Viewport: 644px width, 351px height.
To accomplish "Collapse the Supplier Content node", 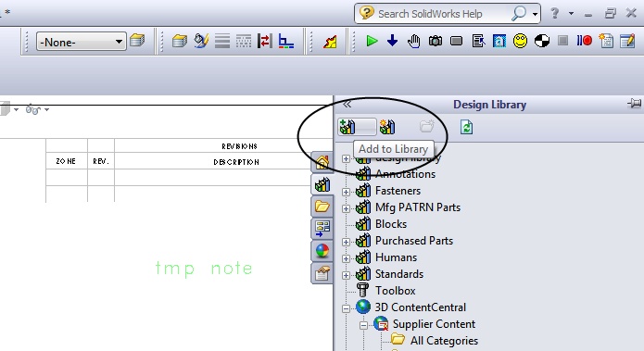I will (363, 326).
